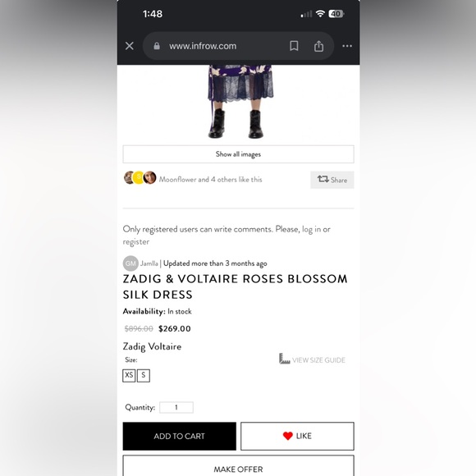
Task: Open View Size Guide ruler icon
Action: point(285,359)
